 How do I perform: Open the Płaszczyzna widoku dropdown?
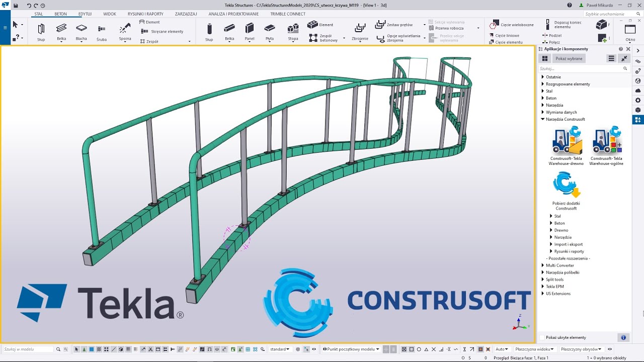tap(534, 349)
